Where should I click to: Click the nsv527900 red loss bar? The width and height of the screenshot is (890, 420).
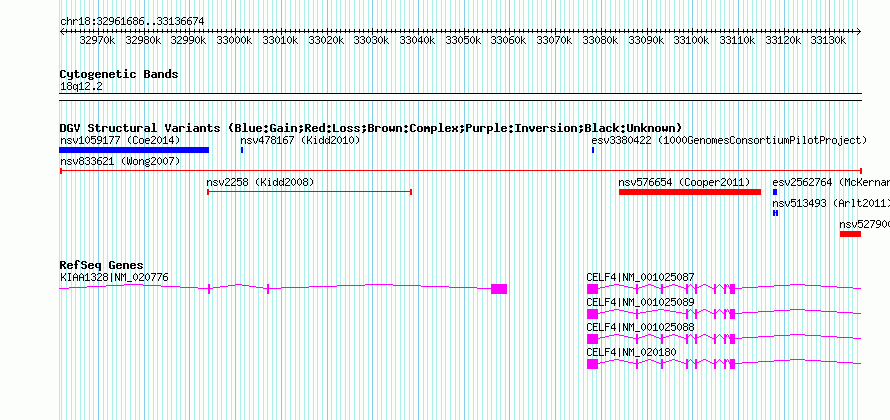coord(850,234)
